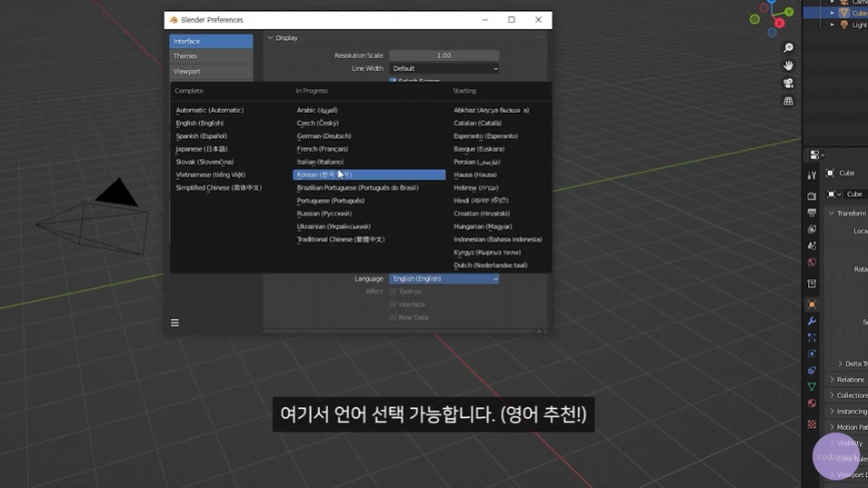Open the Output properties tab icon
Viewport: 868px width, 488px height.
812,213
